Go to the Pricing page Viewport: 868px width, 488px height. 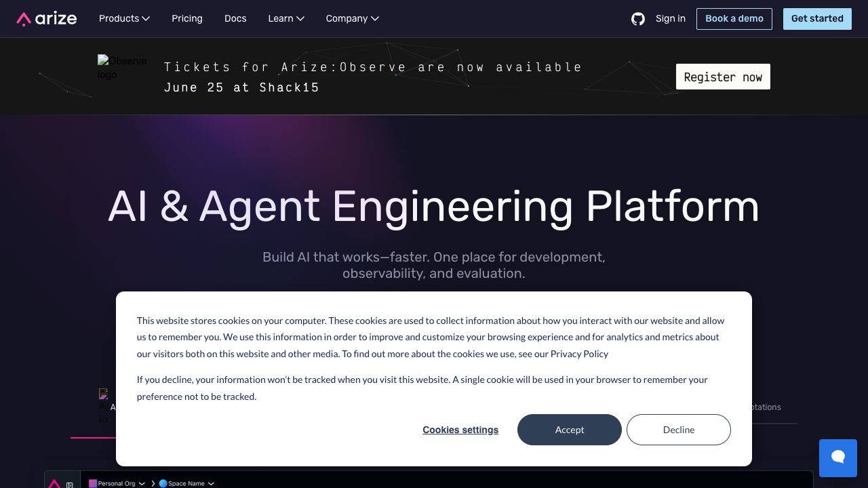tap(187, 18)
